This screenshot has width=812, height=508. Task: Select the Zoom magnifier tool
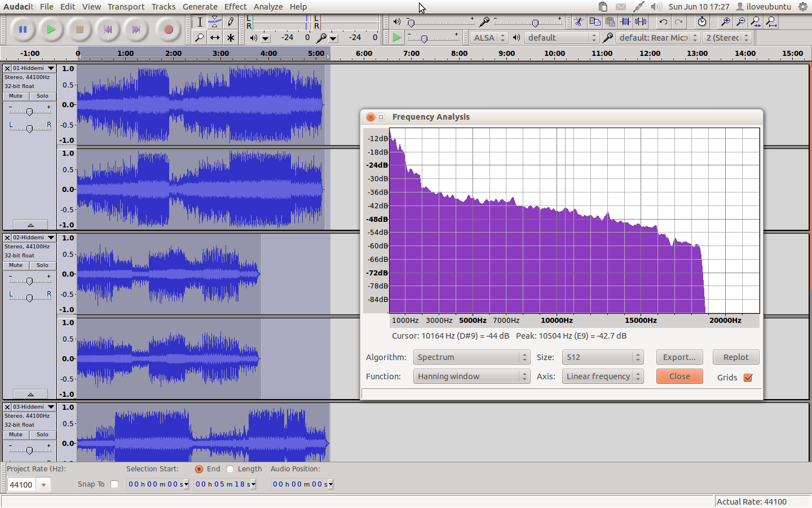200,38
